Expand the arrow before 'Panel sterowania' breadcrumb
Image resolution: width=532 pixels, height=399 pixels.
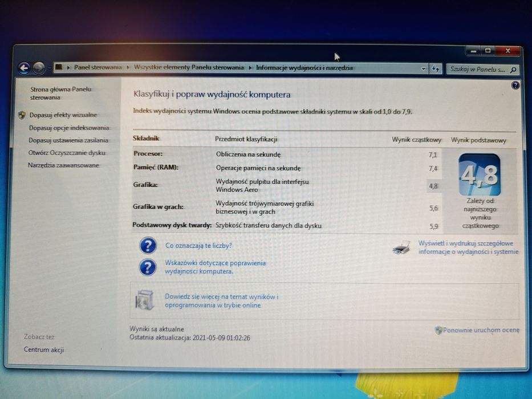[x=68, y=67]
